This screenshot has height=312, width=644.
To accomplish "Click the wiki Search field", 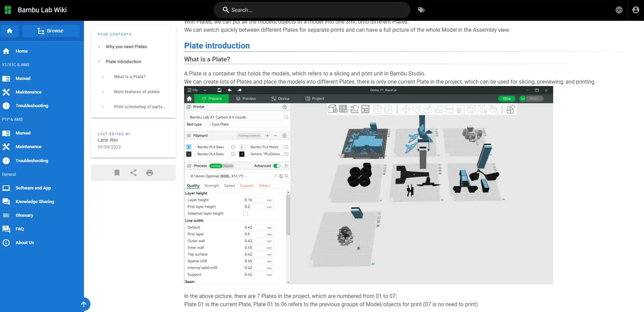I will coord(312,10).
